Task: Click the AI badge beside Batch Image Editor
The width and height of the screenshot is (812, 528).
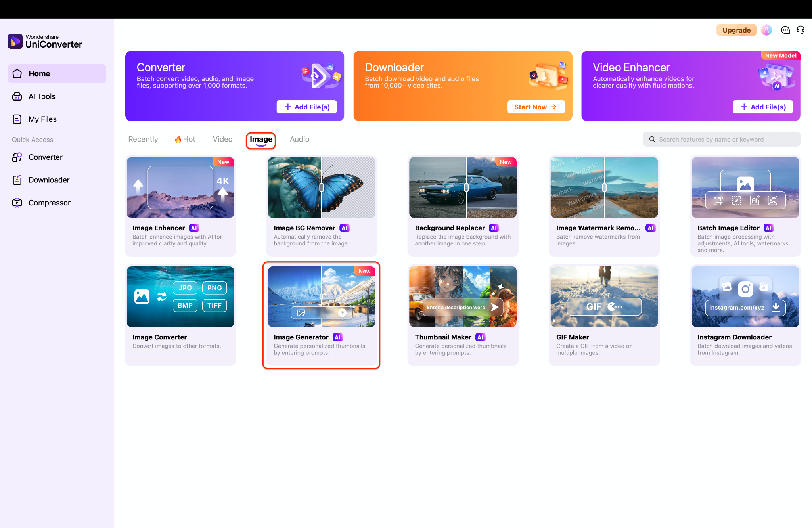Action: pos(768,228)
